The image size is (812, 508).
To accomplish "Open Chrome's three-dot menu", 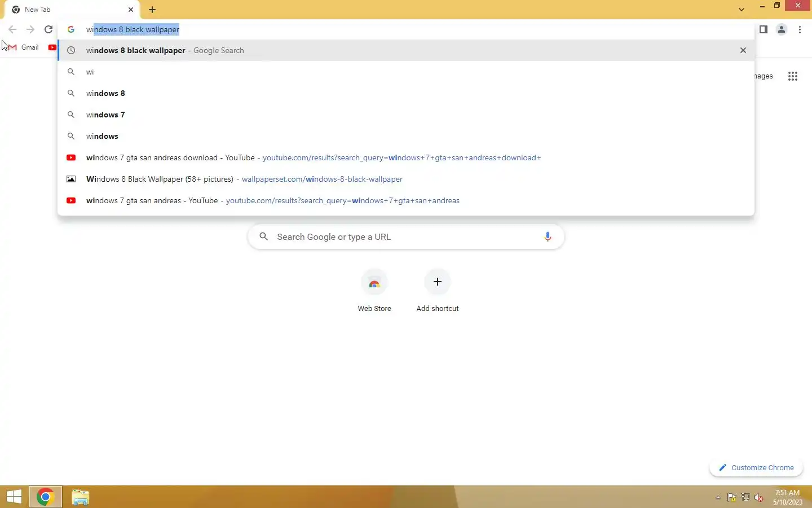I will tap(800, 29).
